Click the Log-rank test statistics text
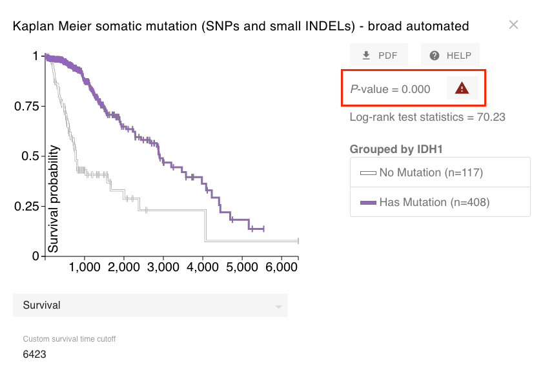This screenshot has height=392, width=543. 427,117
